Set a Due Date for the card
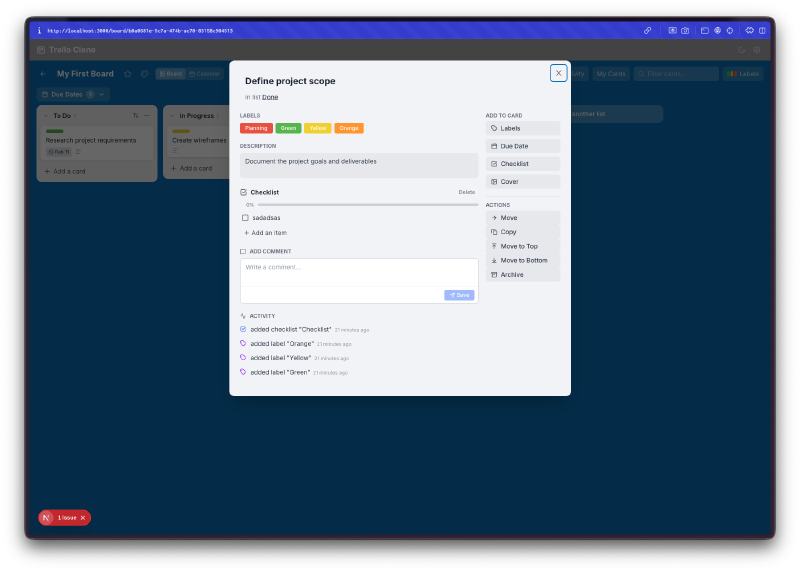This screenshot has width=800, height=572. click(x=522, y=146)
